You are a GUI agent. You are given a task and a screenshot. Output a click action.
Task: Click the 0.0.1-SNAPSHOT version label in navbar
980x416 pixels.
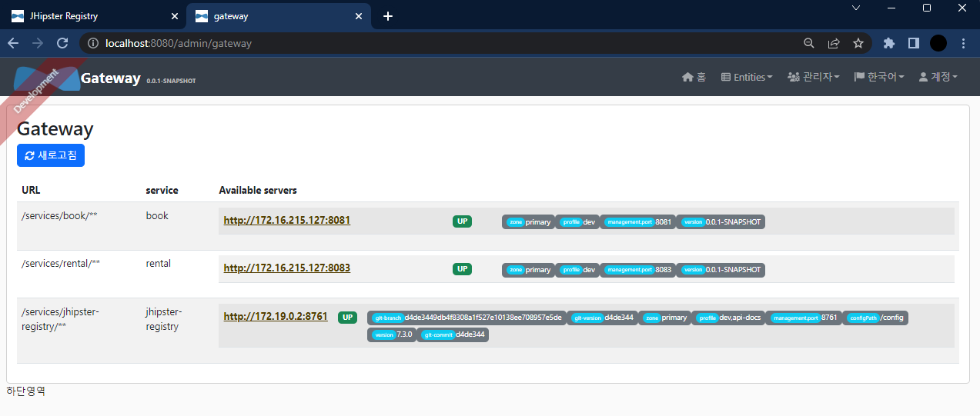pyautogui.click(x=171, y=81)
